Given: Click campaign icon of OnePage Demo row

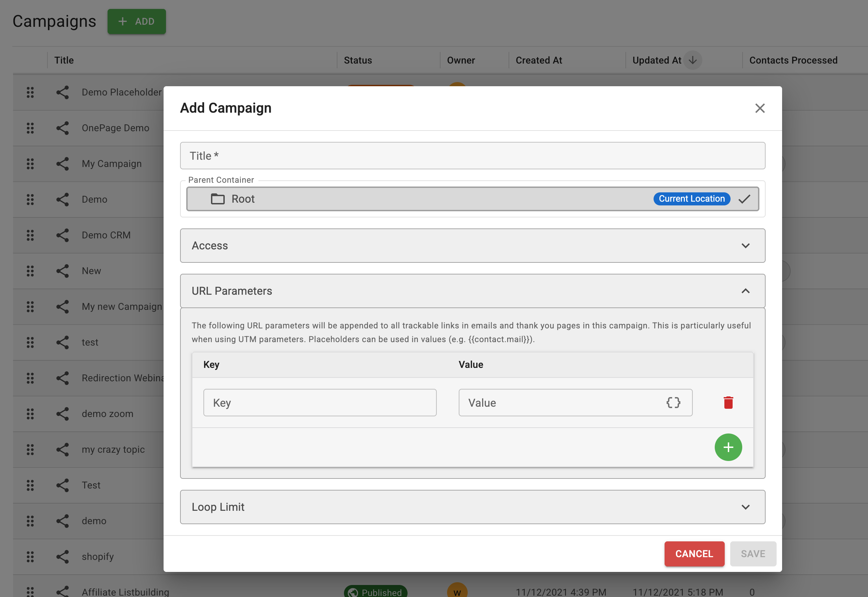Looking at the screenshot, I should (63, 128).
